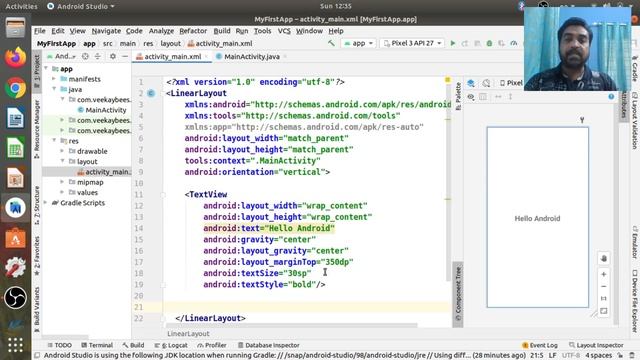Toggle the Favorites tool window
The height and width of the screenshot is (360, 640).
click(37, 255)
